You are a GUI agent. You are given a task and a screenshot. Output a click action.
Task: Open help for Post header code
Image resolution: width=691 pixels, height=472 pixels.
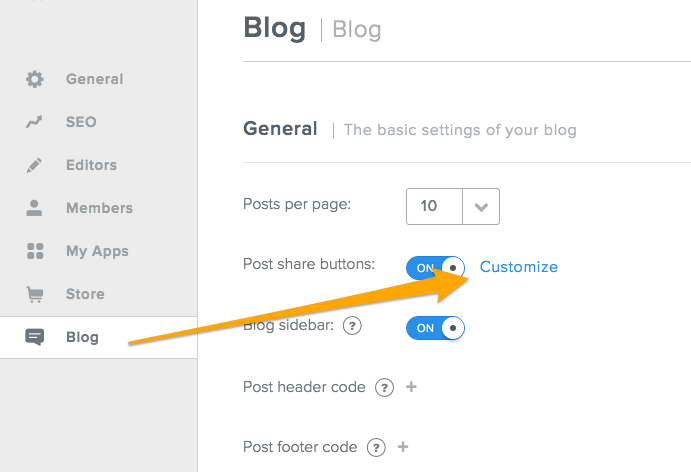point(384,388)
